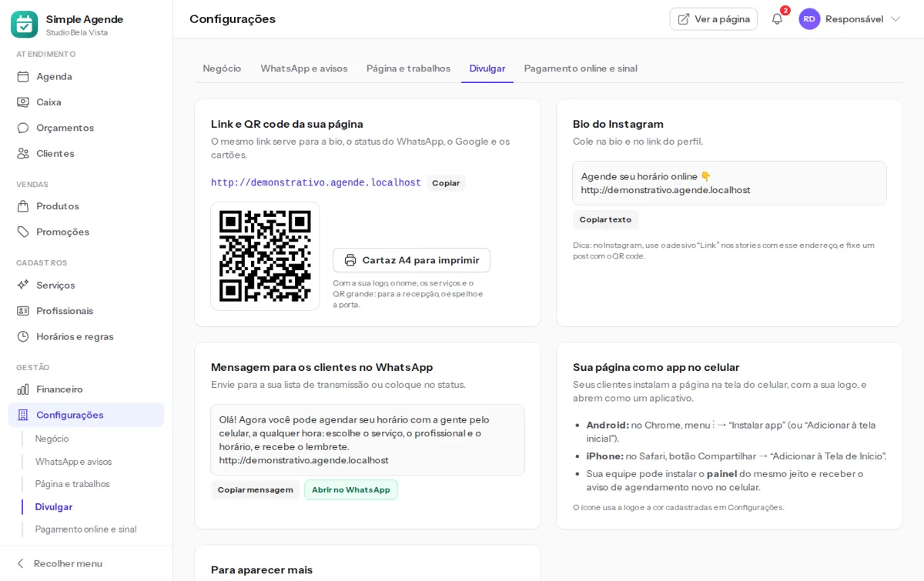Click the Copiar mensagem button

[255, 490]
